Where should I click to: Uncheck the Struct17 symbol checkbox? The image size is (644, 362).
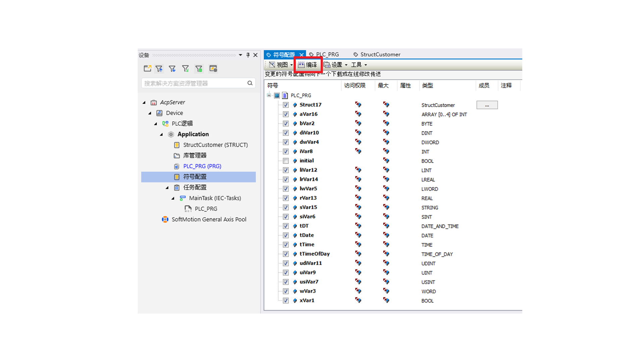pyautogui.click(x=286, y=105)
